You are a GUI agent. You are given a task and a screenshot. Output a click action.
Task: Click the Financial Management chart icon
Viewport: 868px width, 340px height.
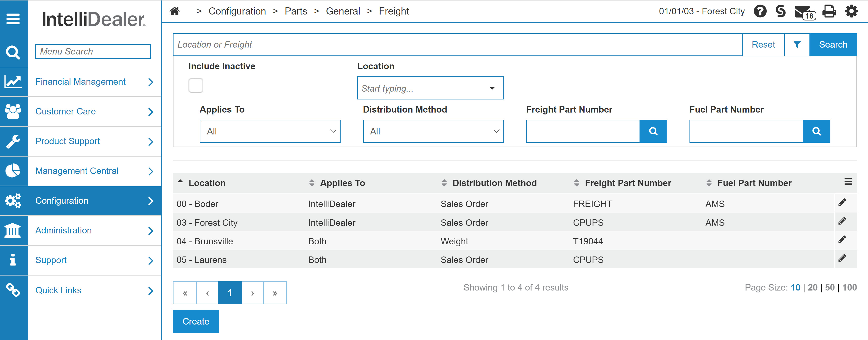tap(13, 82)
